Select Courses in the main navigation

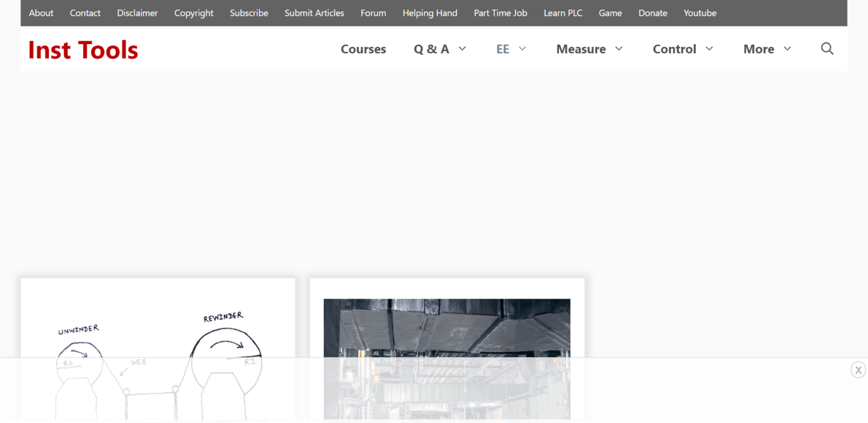coord(363,49)
